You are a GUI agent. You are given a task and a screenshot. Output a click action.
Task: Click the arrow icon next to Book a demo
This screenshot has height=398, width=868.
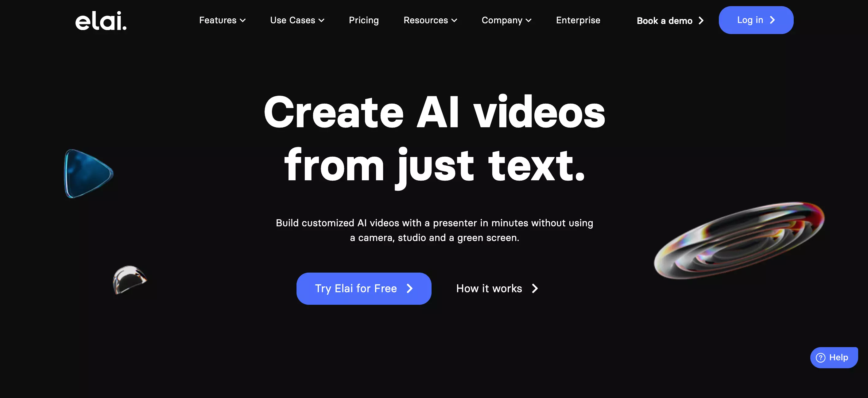click(x=703, y=21)
